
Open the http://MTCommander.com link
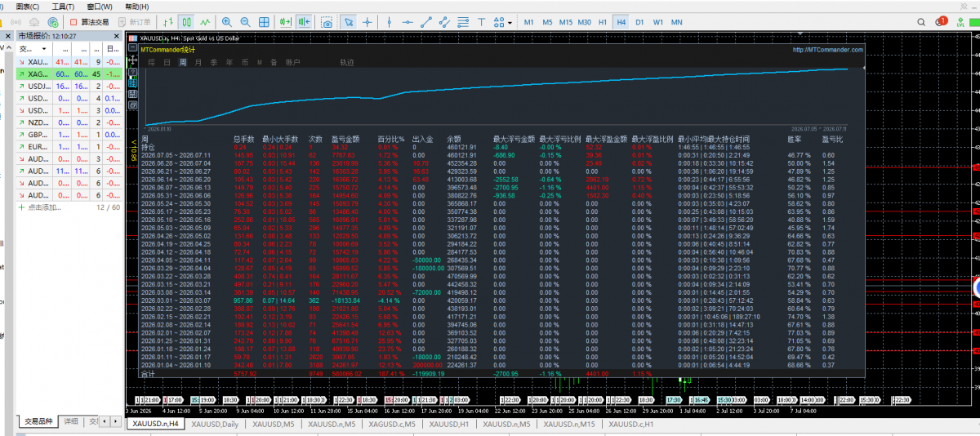point(828,50)
